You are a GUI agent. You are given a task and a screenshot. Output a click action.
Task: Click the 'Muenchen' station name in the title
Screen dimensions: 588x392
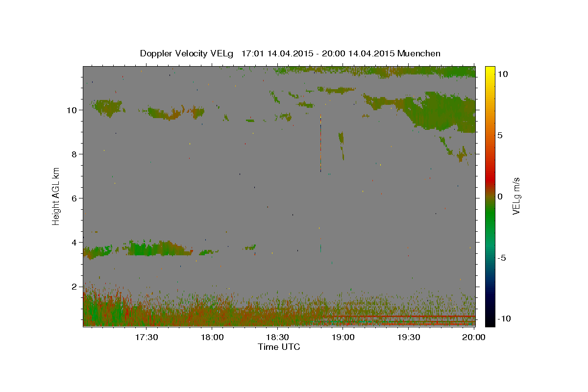click(419, 53)
